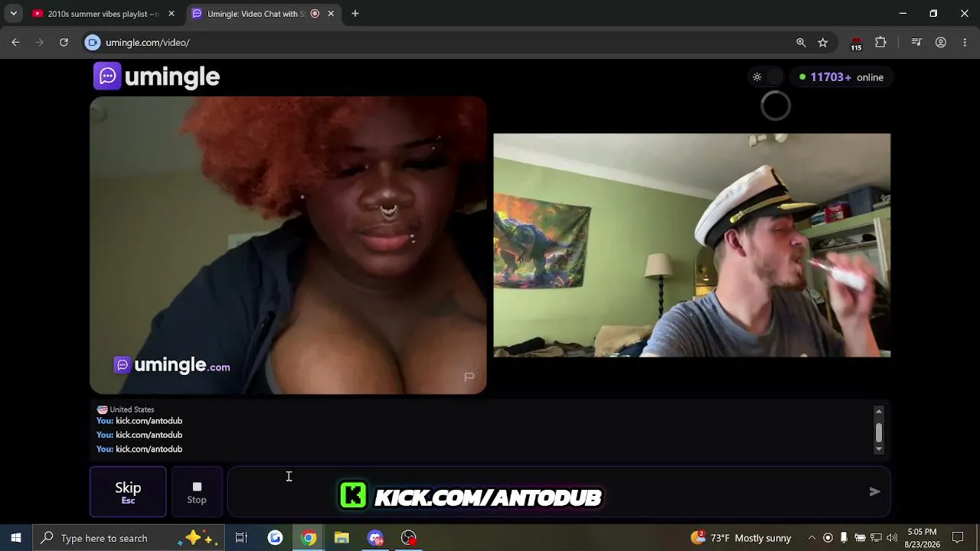This screenshot has height=551, width=980.
Task: Open the Extensions puzzle menu
Action: [880, 43]
